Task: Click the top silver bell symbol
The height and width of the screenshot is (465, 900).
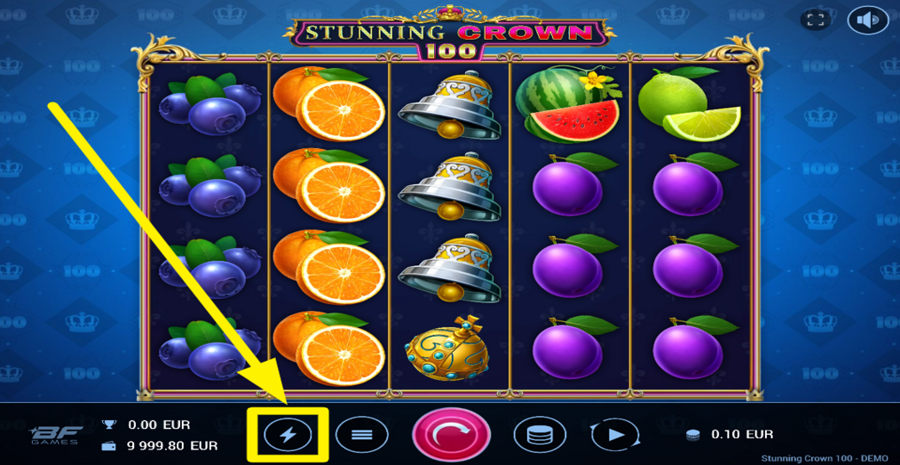Action: (445, 104)
